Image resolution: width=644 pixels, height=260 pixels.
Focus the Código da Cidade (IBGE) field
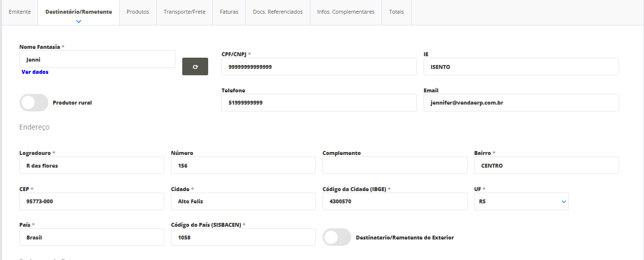394,201
